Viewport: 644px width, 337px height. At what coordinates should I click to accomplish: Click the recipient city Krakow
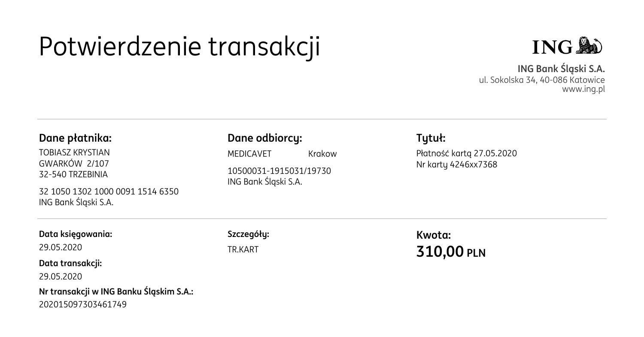click(x=322, y=154)
